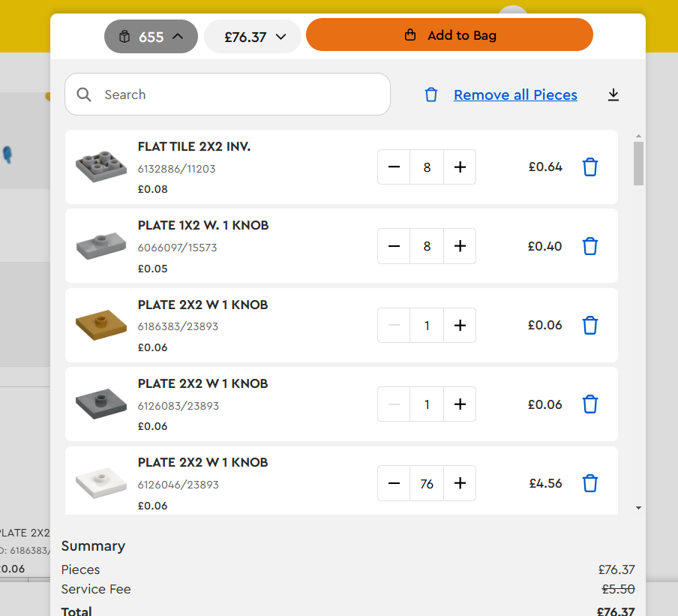Image resolution: width=678 pixels, height=616 pixels.
Task: Click the trash icon beside Remove all Pieces
Action: (x=431, y=95)
